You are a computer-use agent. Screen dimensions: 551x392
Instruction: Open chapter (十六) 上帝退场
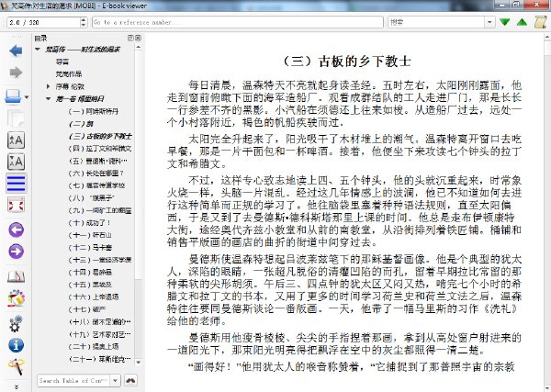pyautogui.click(x=93, y=297)
